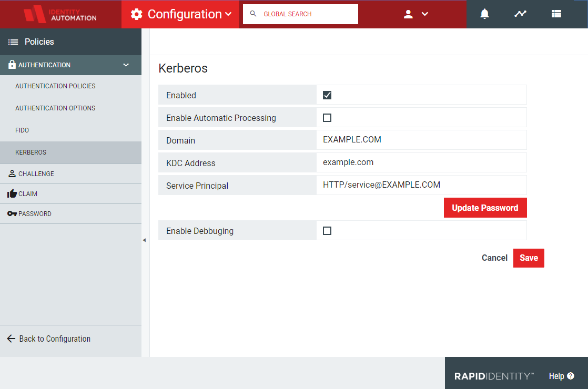Viewport: 588px width, 389px height.
Task: Click the Help link in footer
Action: click(556, 376)
